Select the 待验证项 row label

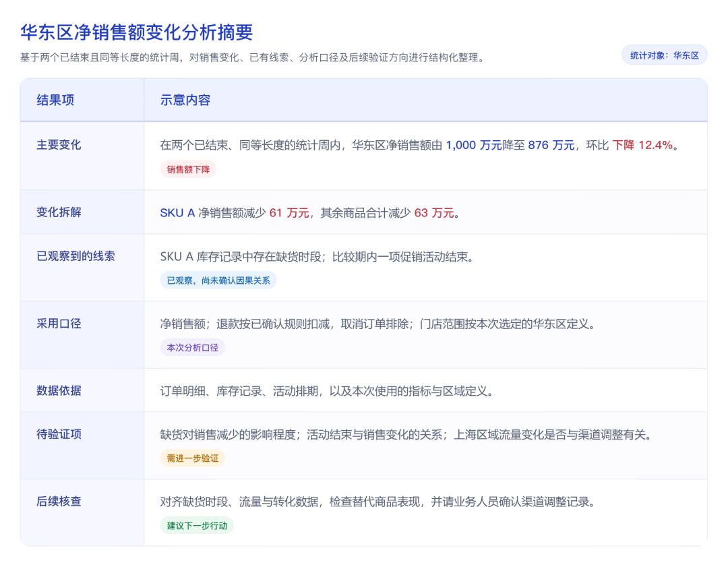coord(59,434)
